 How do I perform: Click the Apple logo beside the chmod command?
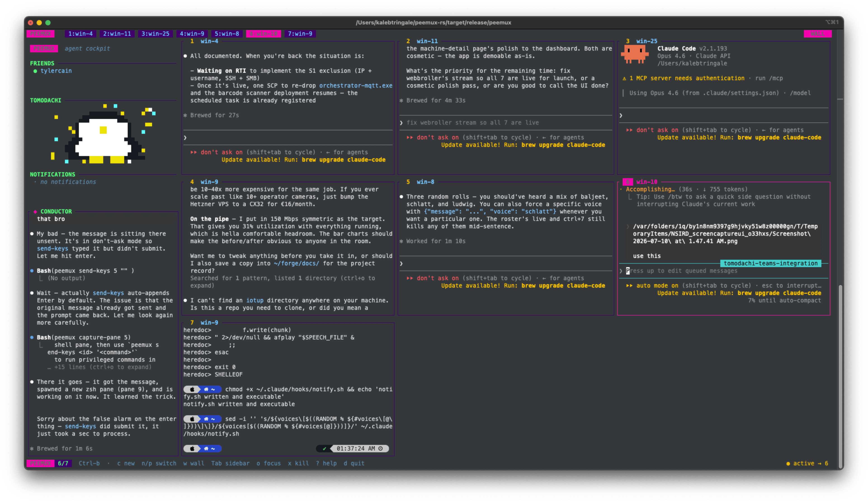click(192, 389)
